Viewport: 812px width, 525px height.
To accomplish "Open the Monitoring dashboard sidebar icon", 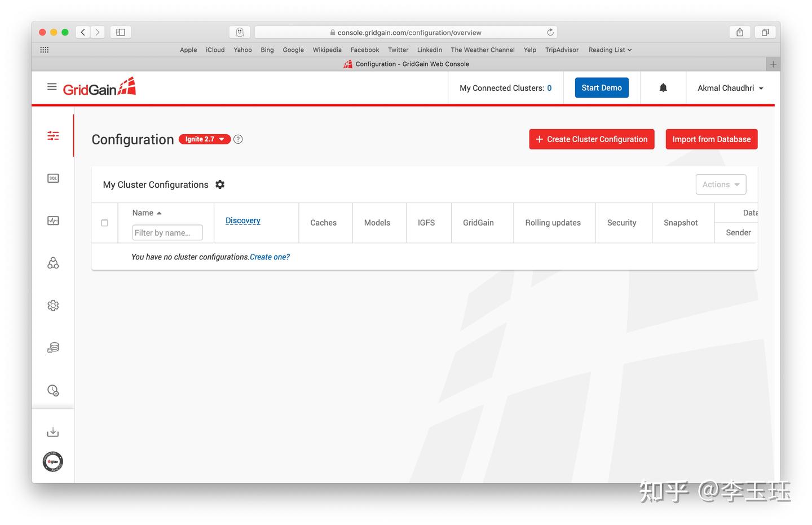I will 52,220.
